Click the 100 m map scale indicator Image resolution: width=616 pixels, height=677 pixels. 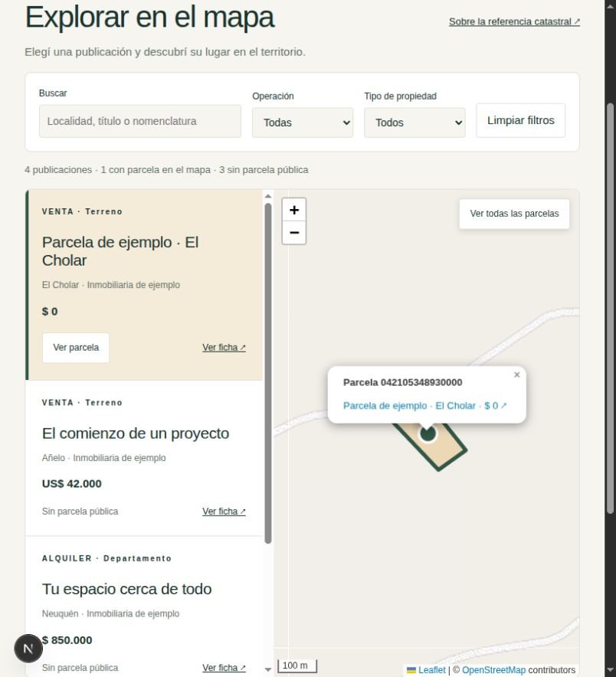(x=297, y=666)
